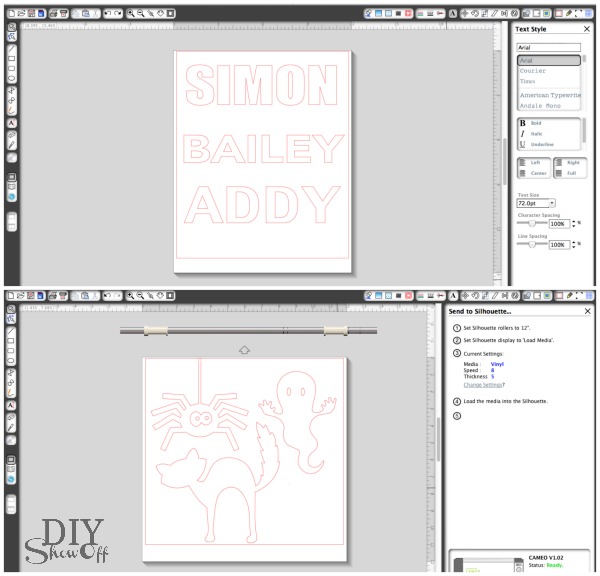Choose American Typewriter font in list
The height and width of the screenshot is (576, 600).
click(547, 95)
